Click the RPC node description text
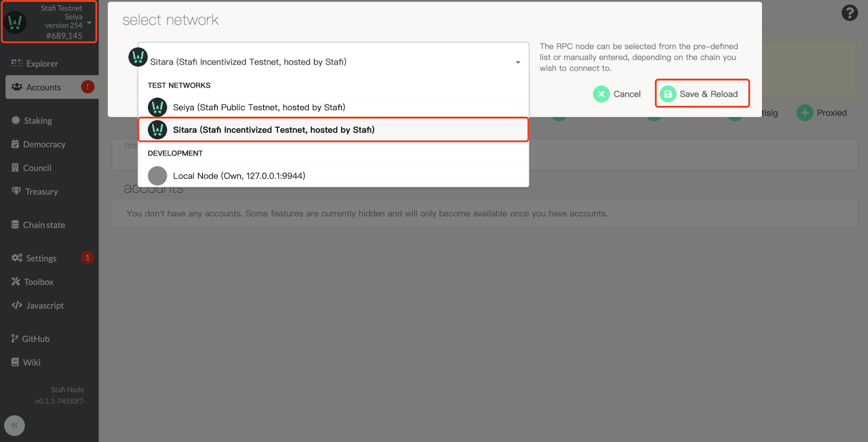The image size is (868, 442). (x=639, y=57)
